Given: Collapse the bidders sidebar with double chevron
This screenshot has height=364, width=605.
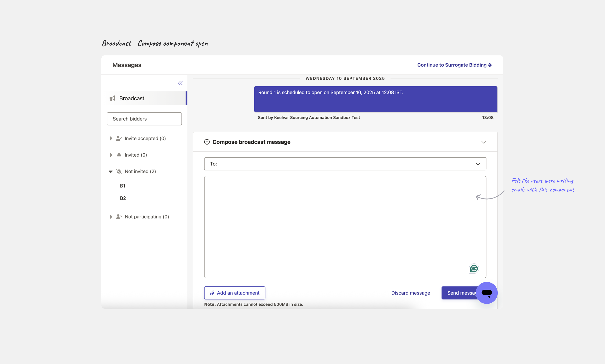Looking at the screenshot, I should click(x=180, y=83).
